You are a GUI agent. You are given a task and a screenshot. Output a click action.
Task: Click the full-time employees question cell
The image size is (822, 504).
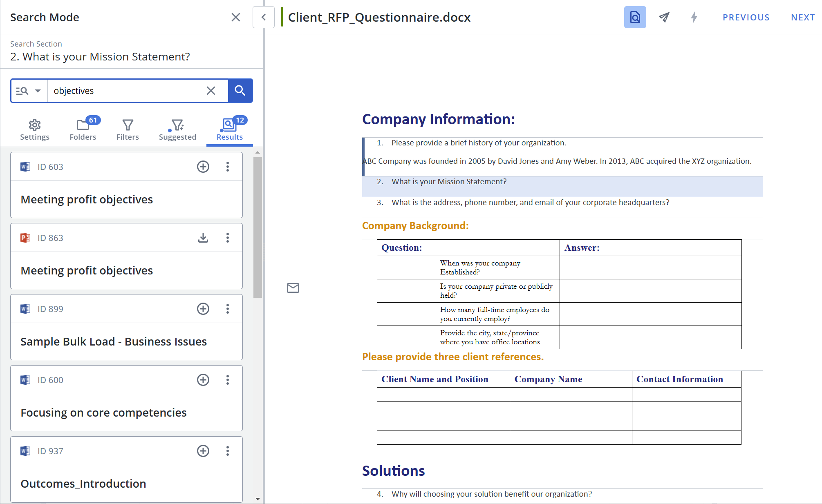[x=468, y=314]
